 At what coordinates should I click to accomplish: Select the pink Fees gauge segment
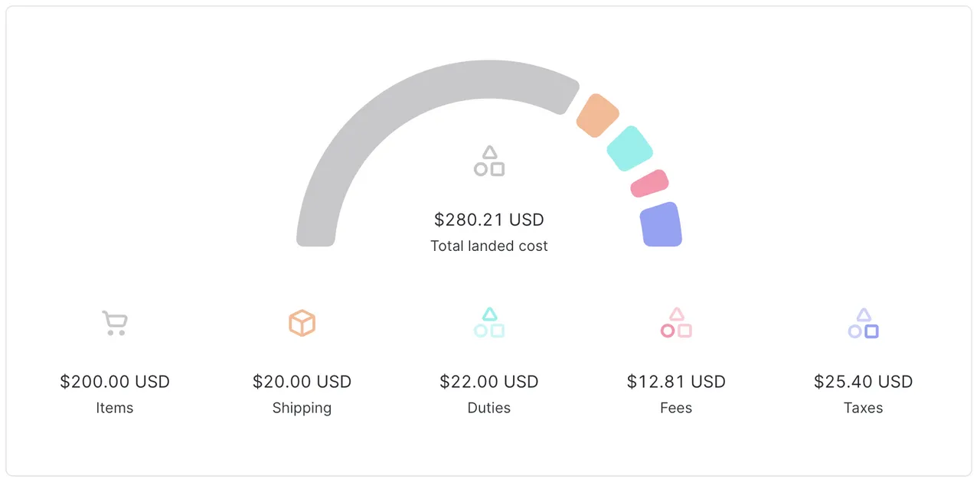(649, 184)
